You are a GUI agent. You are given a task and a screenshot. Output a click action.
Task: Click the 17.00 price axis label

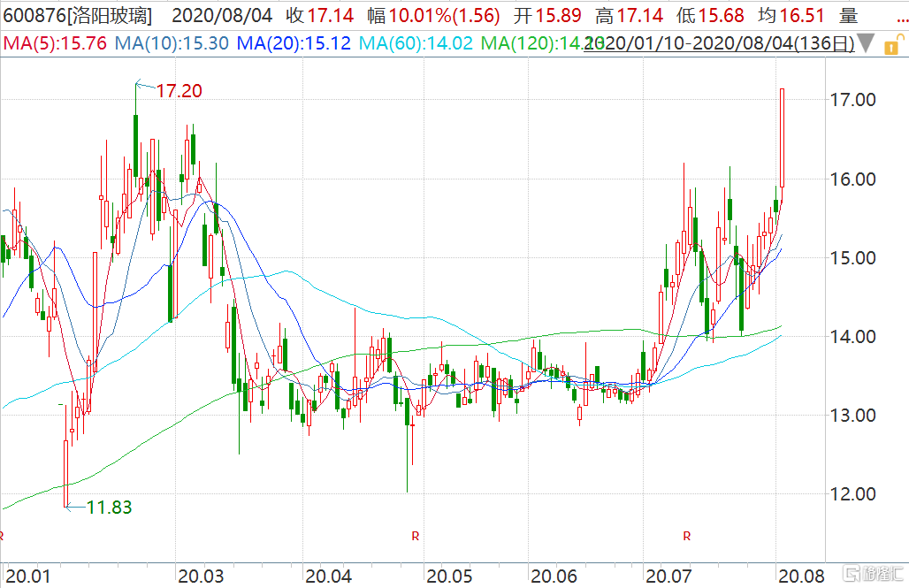(x=855, y=100)
